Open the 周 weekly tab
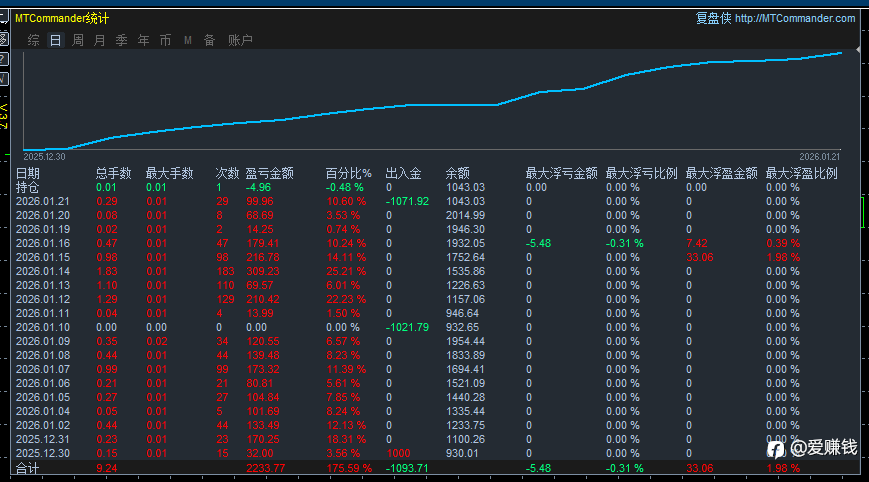Image resolution: width=869 pixels, height=482 pixels. click(x=78, y=40)
